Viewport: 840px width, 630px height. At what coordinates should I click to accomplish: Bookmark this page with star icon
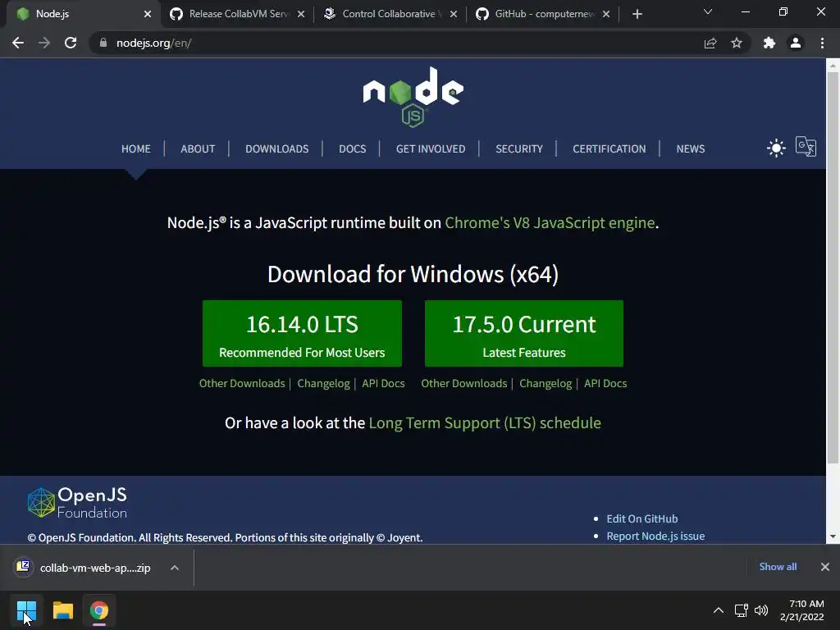737,43
